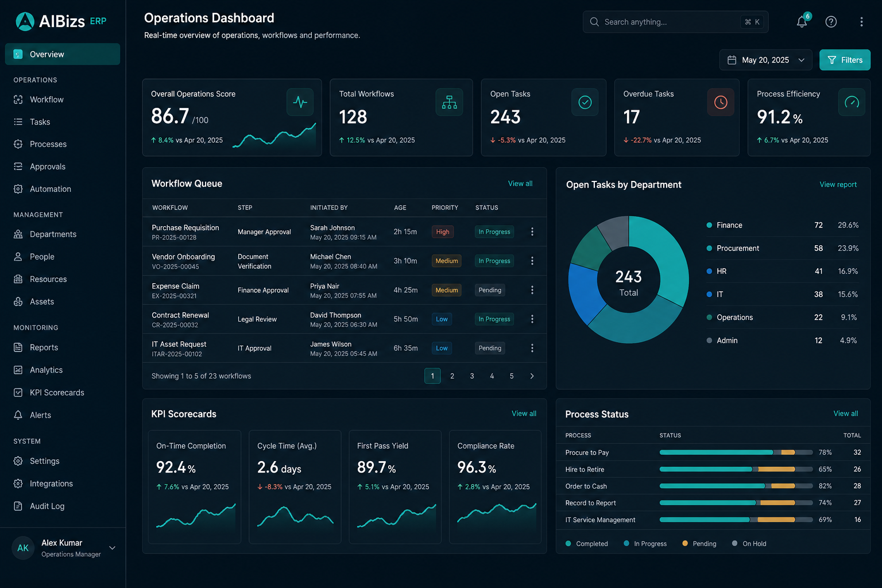Click the Process Efficiency gauge icon
Viewport: 882px width, 588px height.
(852, 102)
